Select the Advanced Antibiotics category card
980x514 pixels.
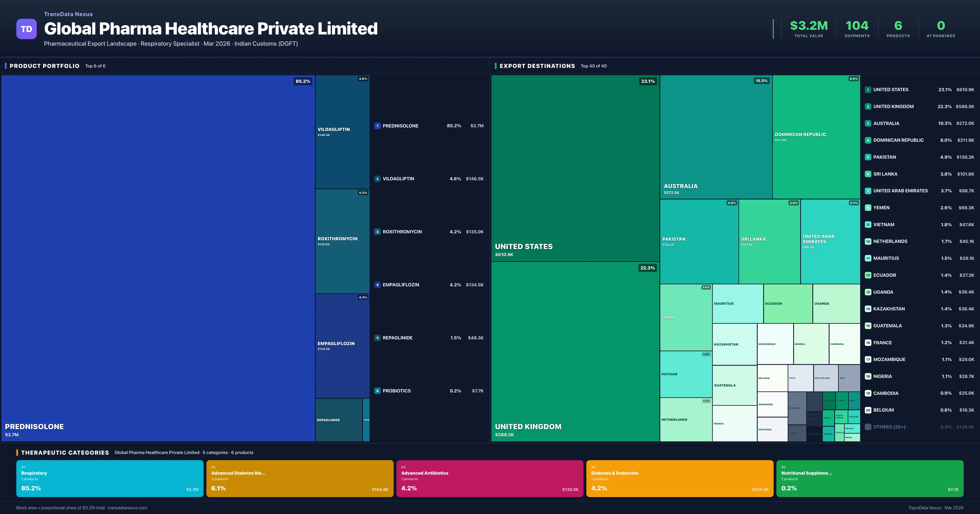click(x=490, y=478)
